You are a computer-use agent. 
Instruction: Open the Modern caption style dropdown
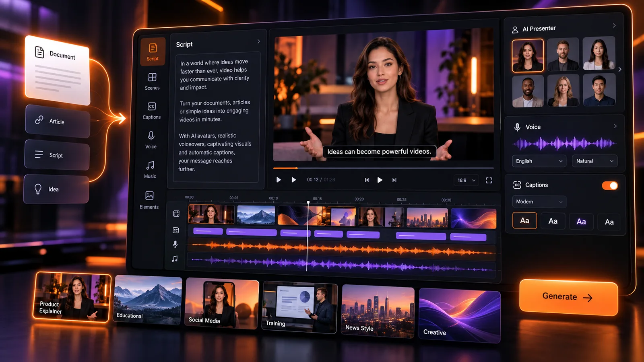click(539, 202)
